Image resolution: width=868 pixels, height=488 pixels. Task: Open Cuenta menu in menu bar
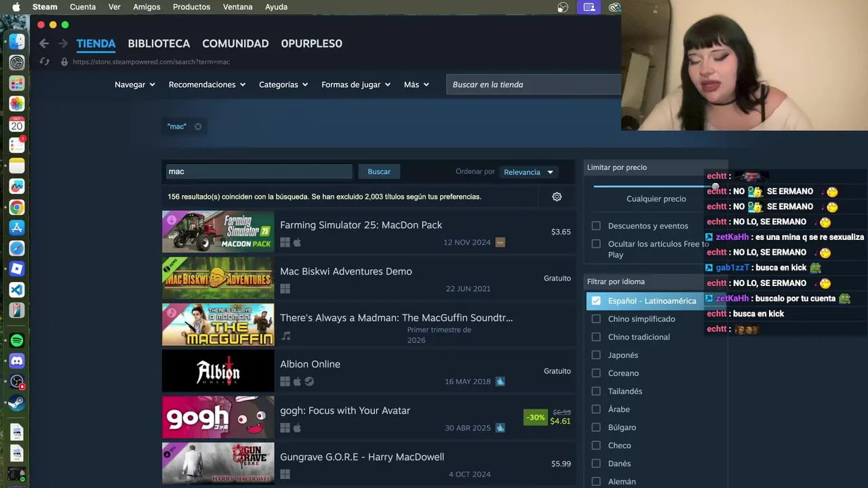(83, 7)
